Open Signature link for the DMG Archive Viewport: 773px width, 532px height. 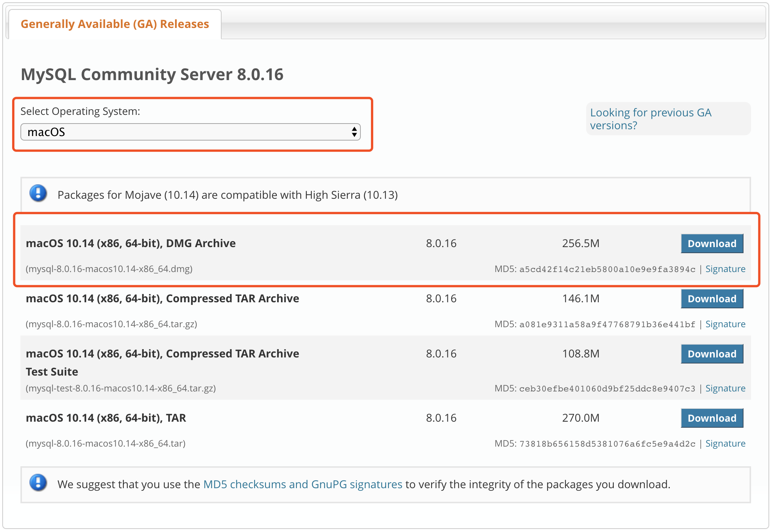tap(725, 269)
